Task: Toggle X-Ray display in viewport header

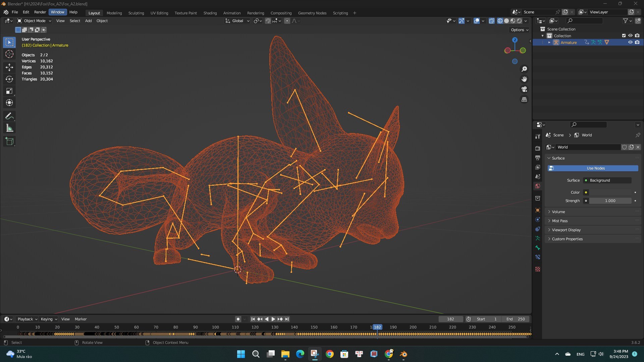Action: click(491, 21)
